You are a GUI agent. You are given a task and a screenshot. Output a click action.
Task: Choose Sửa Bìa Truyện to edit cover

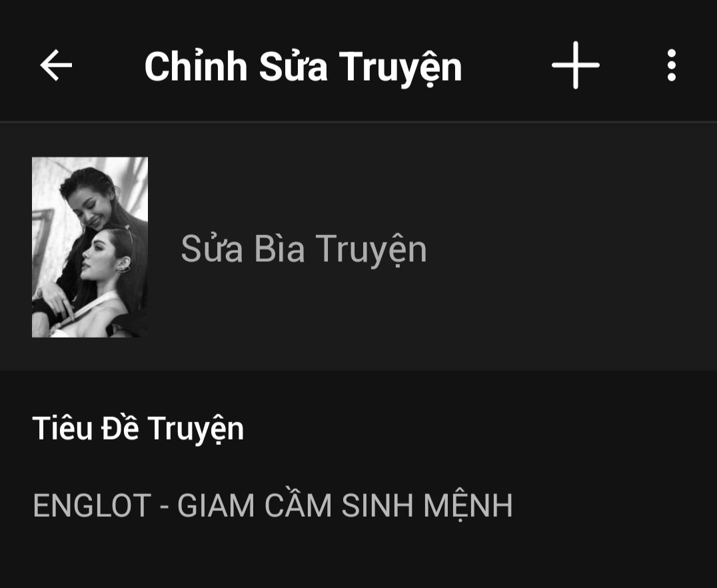pos(304,250)
